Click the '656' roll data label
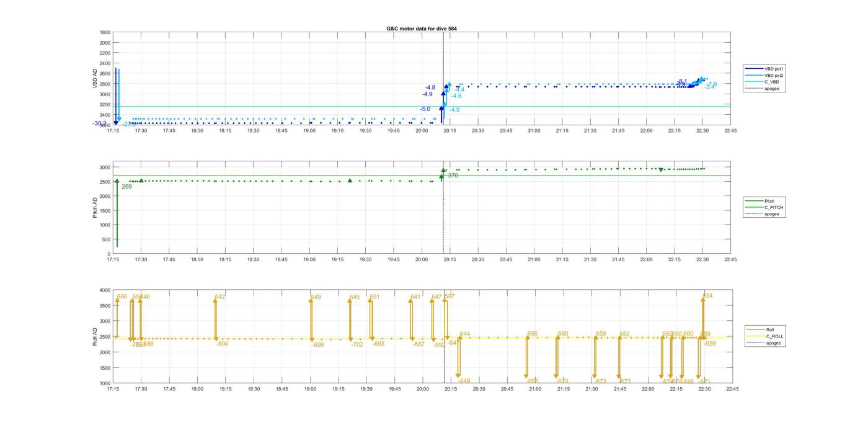The height and width of the screenshot is (430, 868). pos(533,334)
